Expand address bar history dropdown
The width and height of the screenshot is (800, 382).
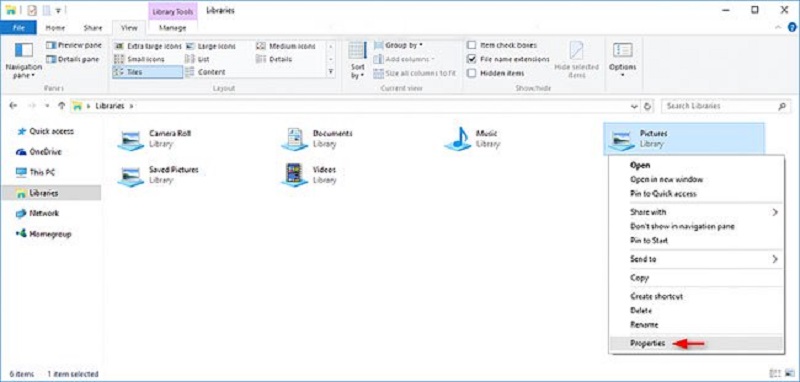634,106
